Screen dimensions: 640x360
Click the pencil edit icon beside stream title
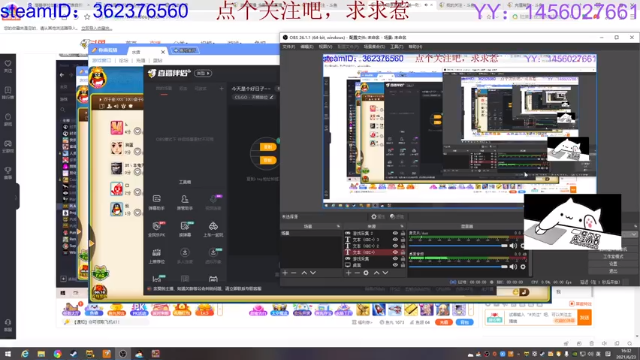pyautogui.click(x=271, y=97)
